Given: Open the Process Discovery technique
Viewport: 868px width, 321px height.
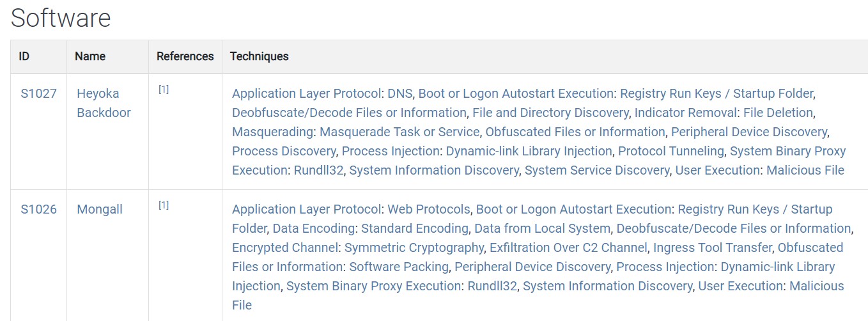Looking at the screenshot, I should click(x=284, y=151).
